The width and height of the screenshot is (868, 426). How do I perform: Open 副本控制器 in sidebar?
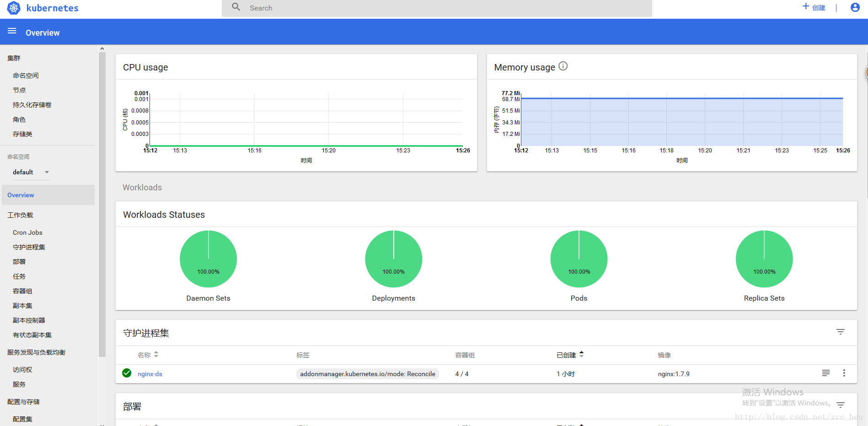tap(29, 320)
